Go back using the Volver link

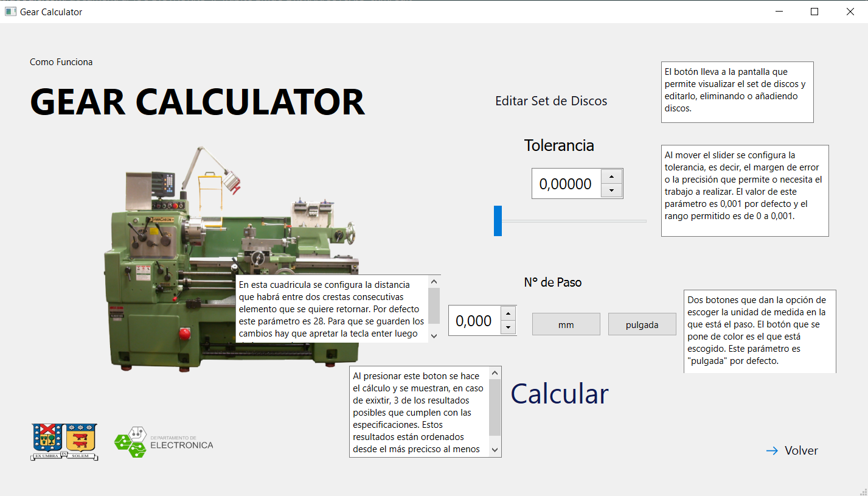click(x=800, y=451)
